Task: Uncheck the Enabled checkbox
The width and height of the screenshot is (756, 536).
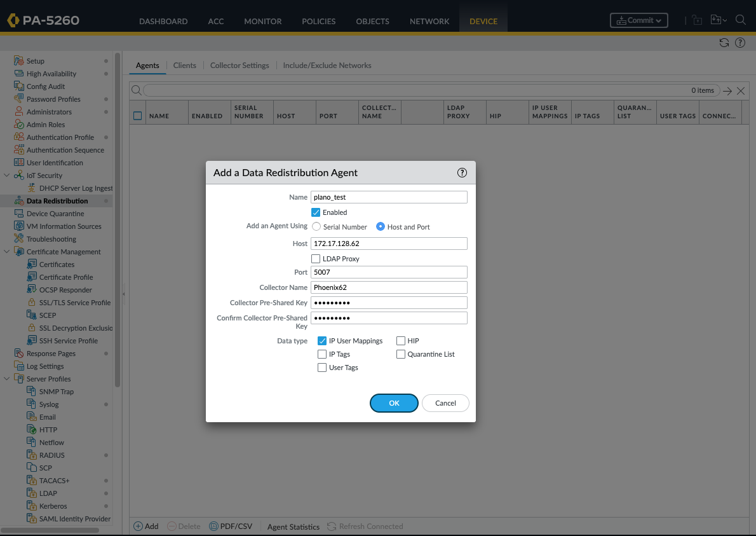Action: coord(316,212)
